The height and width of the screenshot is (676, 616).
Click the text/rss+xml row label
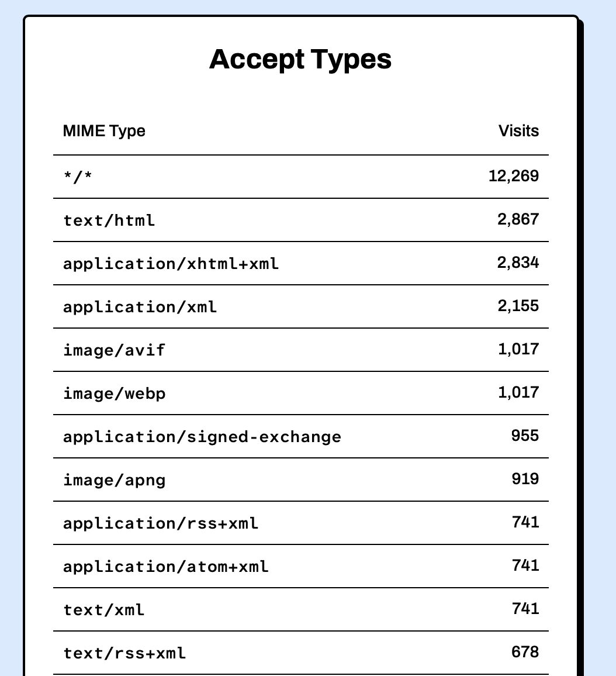click(x=124, y=653)
